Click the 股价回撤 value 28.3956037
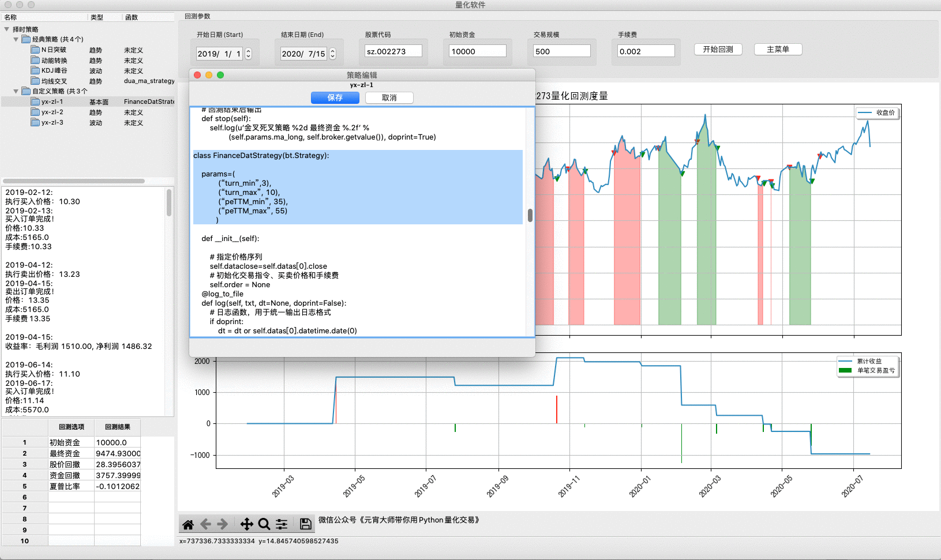This screenshot has height=560, width=941. (x=118, y=465)
